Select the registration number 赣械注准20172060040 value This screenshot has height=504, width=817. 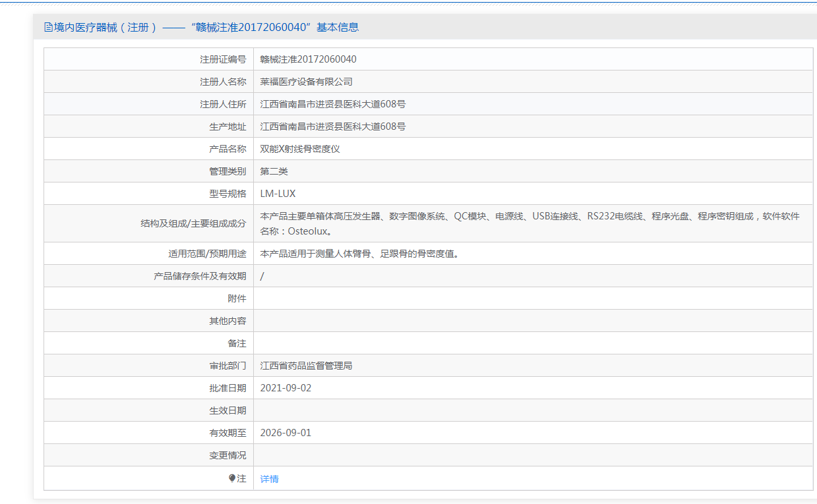coord(309,59)
